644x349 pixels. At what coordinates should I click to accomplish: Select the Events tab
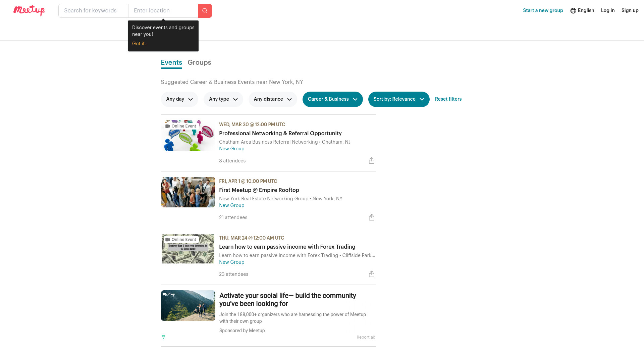coord(171,62)
